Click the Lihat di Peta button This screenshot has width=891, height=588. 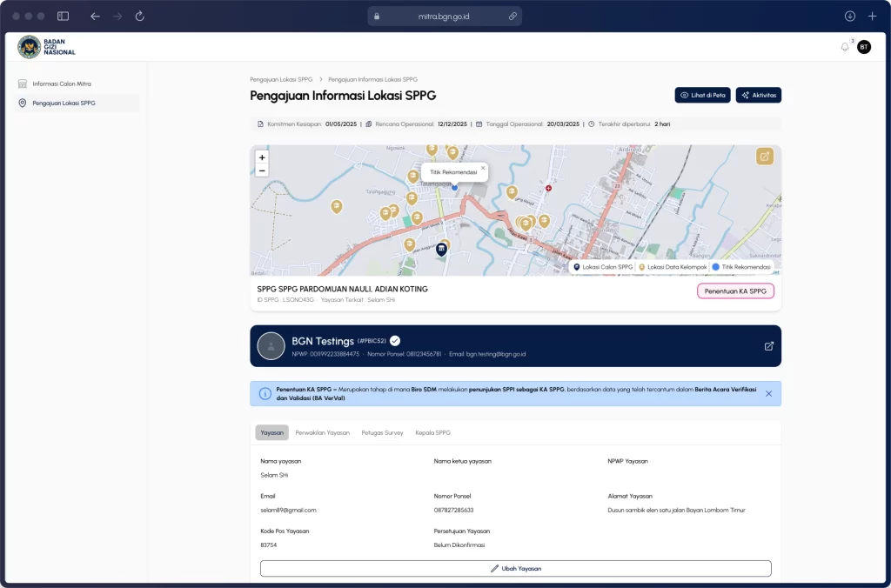tap(702, 95)
